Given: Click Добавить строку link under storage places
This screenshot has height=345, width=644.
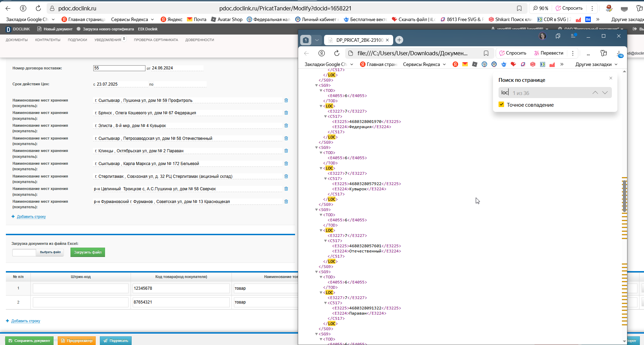Looking at the screenshot, I should point(31,217).
